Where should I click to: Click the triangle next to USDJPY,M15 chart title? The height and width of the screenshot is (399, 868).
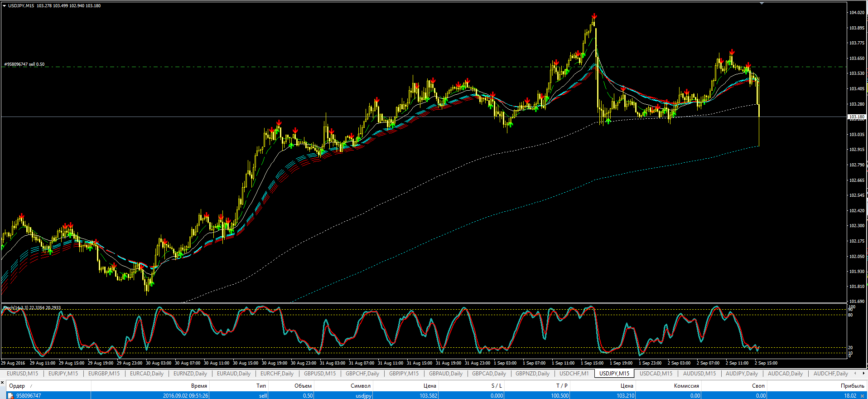click(4, 6)
